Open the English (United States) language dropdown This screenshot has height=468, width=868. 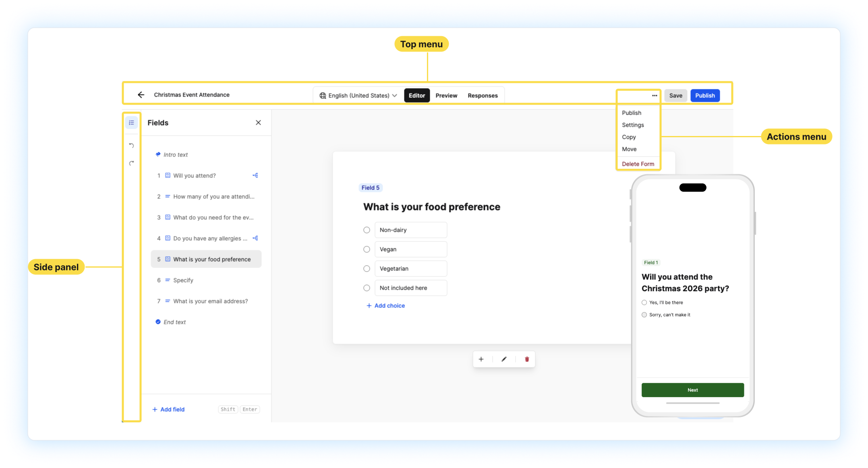(x=358, y=96)
